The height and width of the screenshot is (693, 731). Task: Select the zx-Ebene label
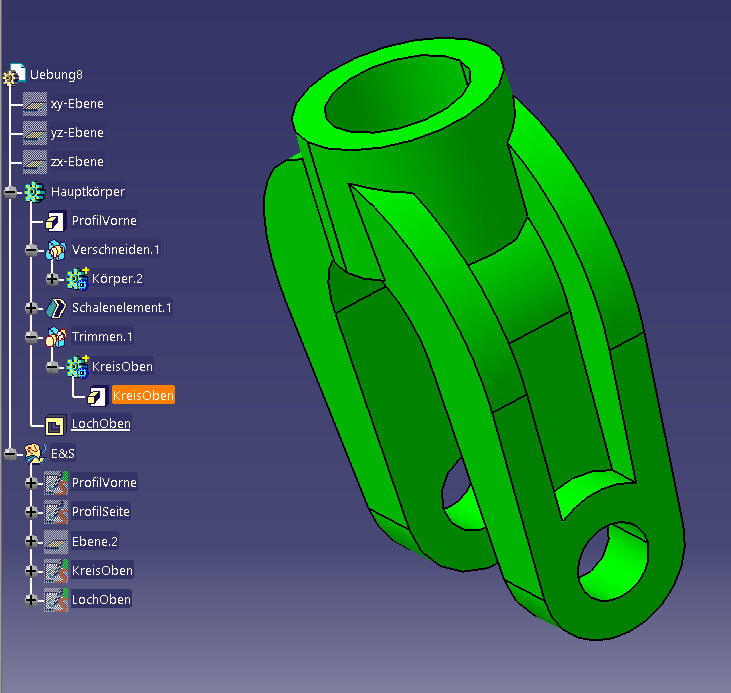[77, 162]
